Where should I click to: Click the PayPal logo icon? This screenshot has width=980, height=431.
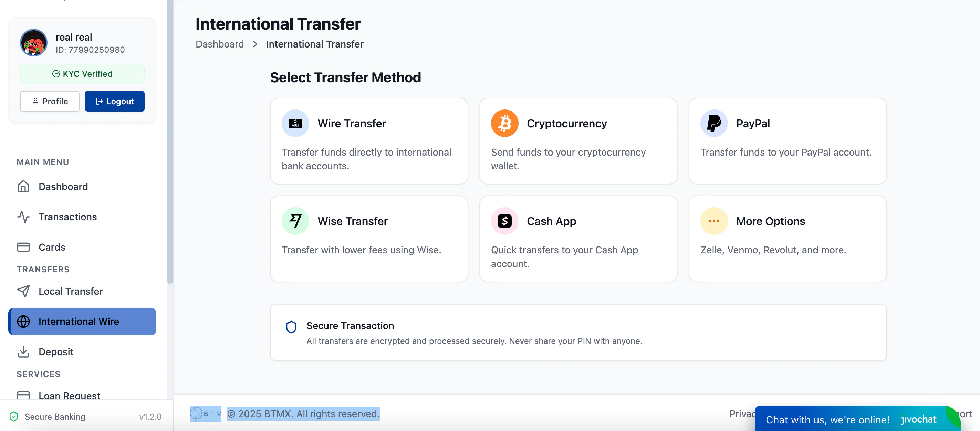[714, 123]
